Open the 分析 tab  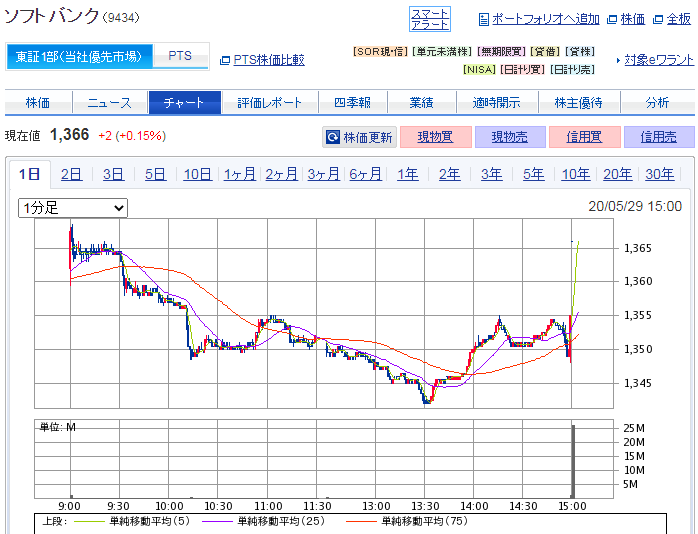pyautogui.click(x=657, y=103)
